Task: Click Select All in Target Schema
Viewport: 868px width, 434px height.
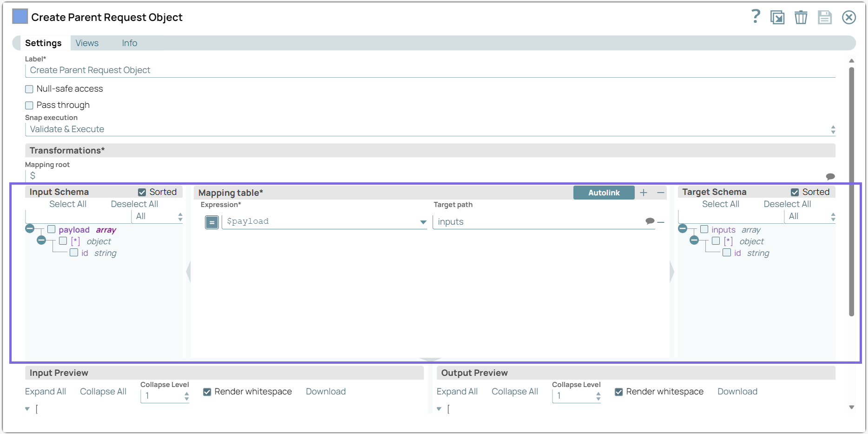Action: click(721, 204)
